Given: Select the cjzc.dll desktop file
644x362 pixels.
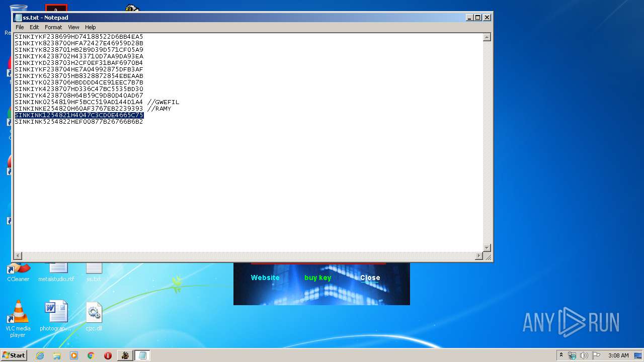Looking at the screenshot, I should [94, 316].
